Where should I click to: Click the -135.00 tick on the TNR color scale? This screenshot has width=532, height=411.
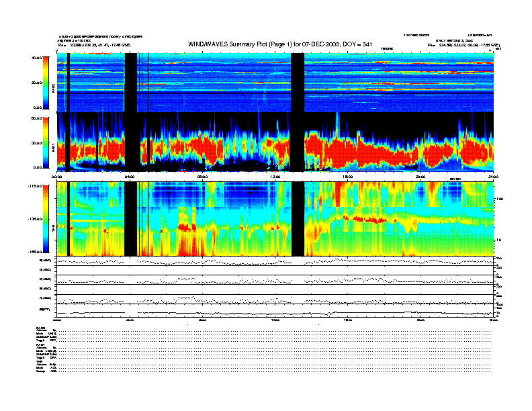point(35,219)
